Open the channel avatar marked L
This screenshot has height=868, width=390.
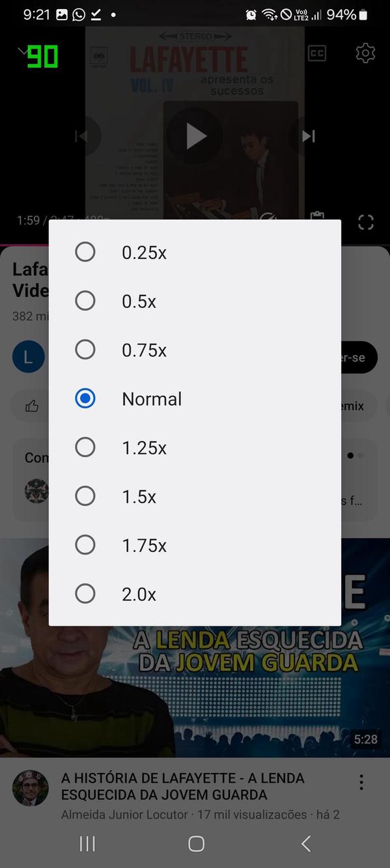point(28,357)
